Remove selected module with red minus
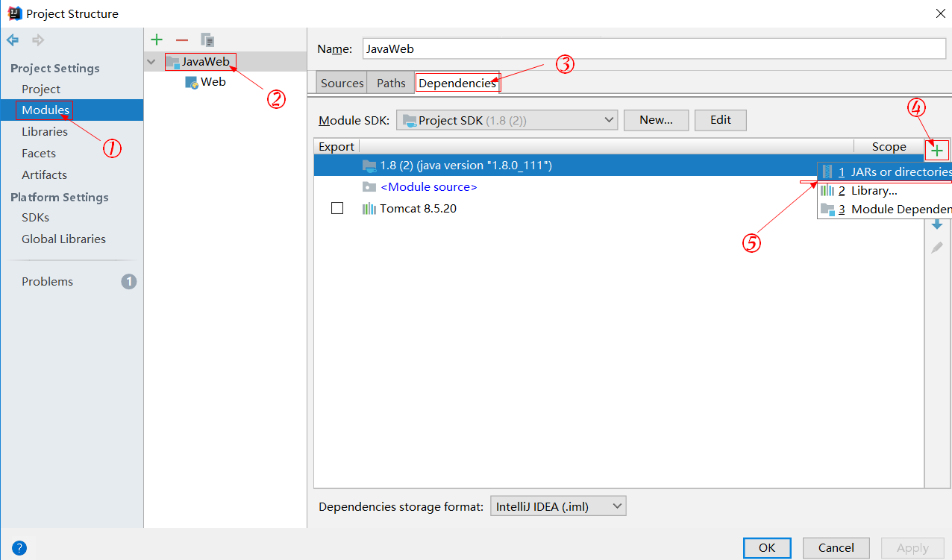Screen dimensions: 952x560 click(182, 40)
